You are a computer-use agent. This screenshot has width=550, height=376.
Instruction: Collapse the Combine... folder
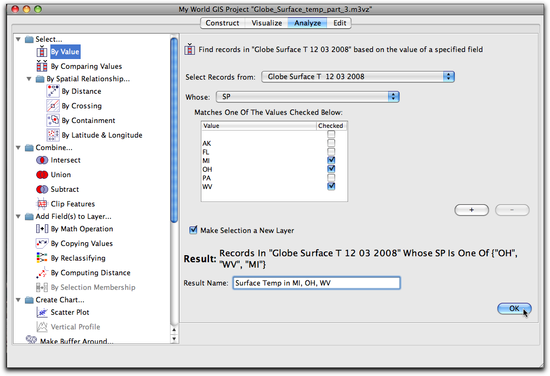click(x=19, y=148)
